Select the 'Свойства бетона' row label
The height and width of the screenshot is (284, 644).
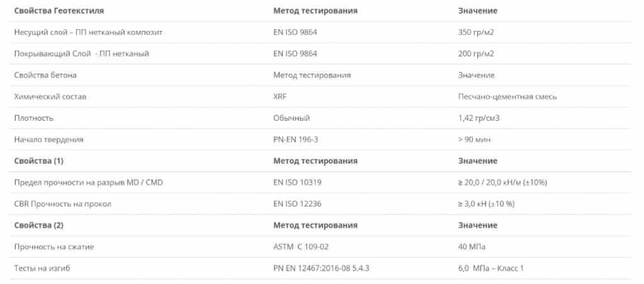(45, 75)
